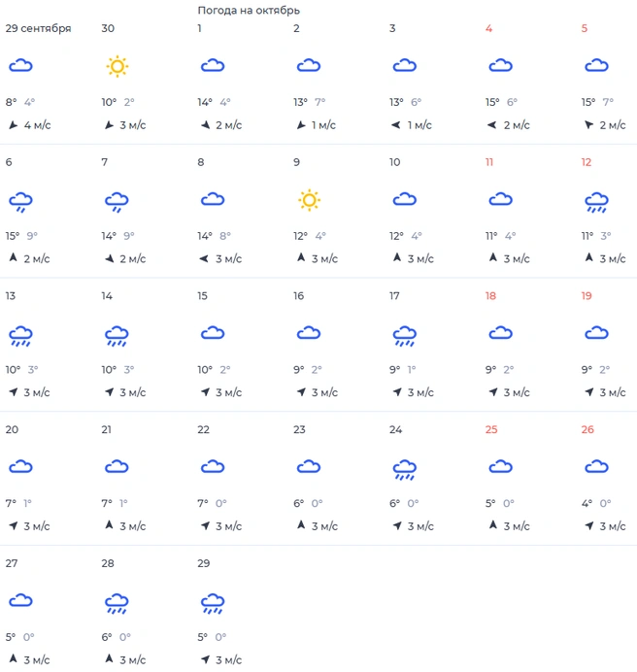Viewport: 637px width, 672px height.
Task: Select the date number 22
Action: 203,429
